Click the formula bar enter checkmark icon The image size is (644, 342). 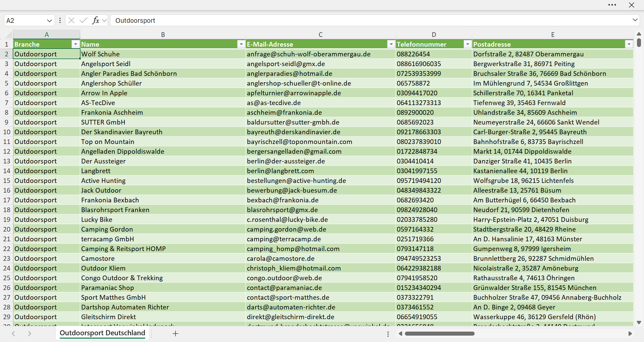84,20
